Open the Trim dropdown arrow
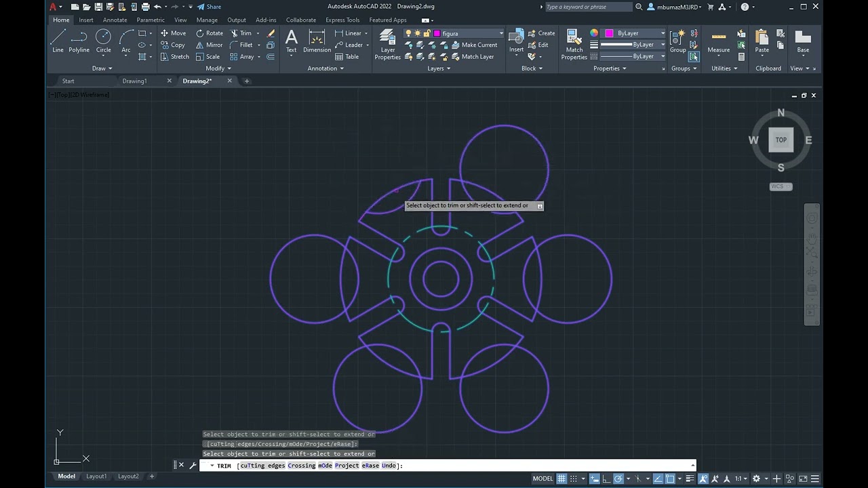This screenshot has height=488, width=868. coord(258,33)
